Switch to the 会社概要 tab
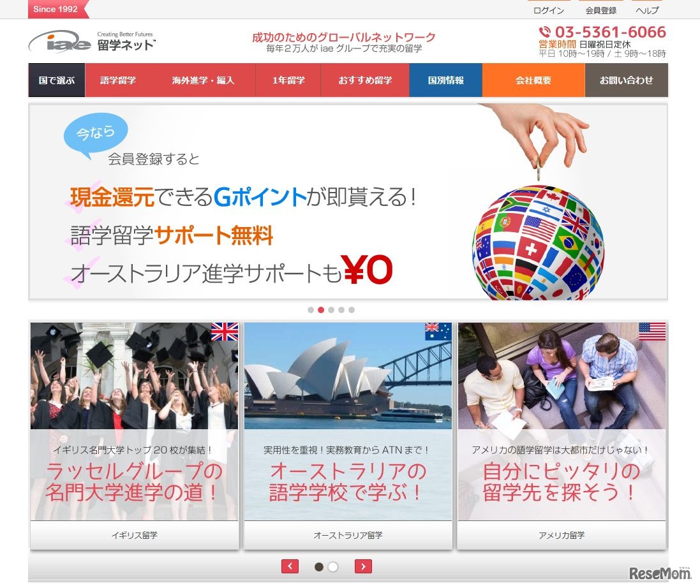 (533, 80)
